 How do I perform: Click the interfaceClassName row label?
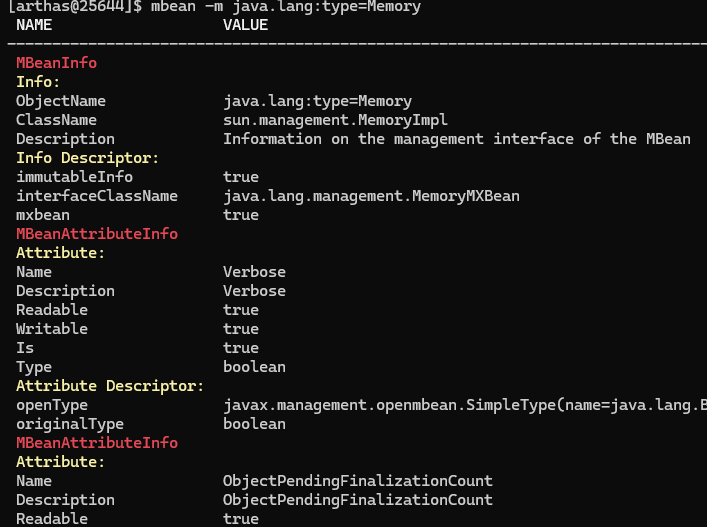tap(97, 196)
